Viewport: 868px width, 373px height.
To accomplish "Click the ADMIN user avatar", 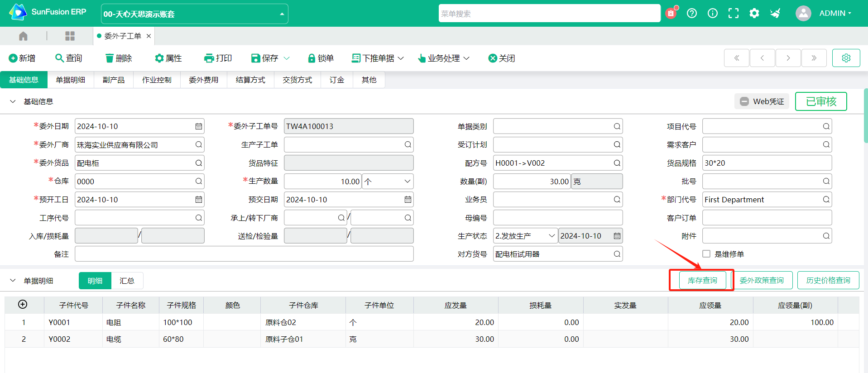I will [x=803, y=13].
